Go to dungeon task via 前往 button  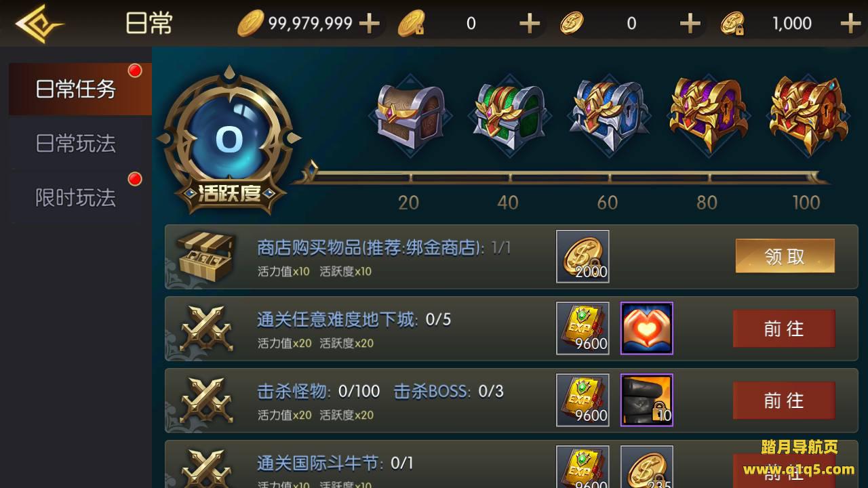point(784,329)
